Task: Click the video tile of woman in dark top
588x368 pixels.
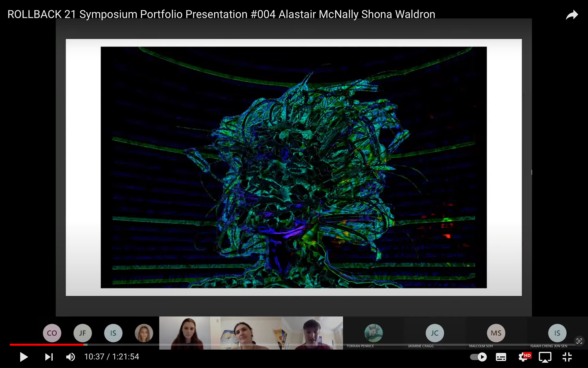Action: pyautogui.click(x=190, y=333)
